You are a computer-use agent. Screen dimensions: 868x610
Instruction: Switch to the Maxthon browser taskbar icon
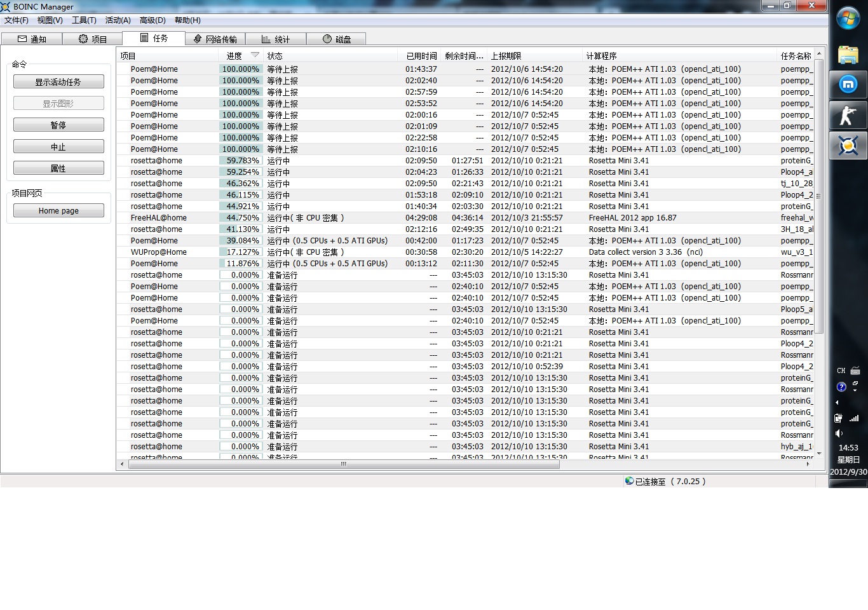click(x=848, y=84)
